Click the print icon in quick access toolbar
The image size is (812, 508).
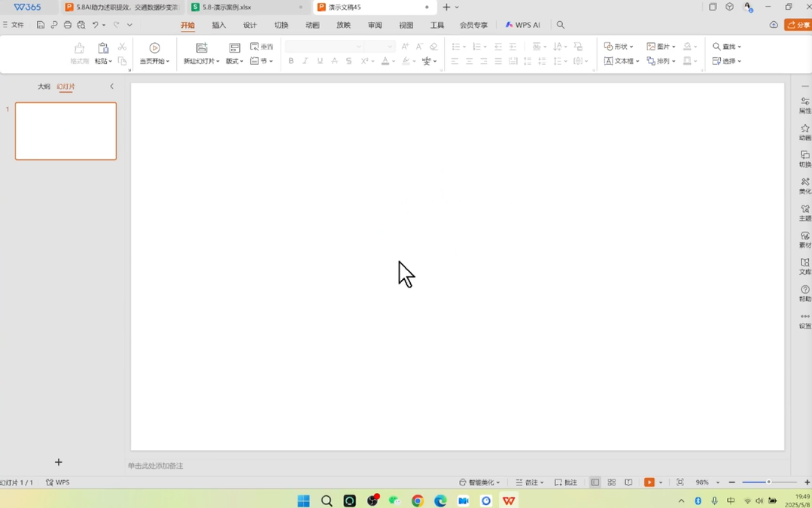[x=68, y=25]
